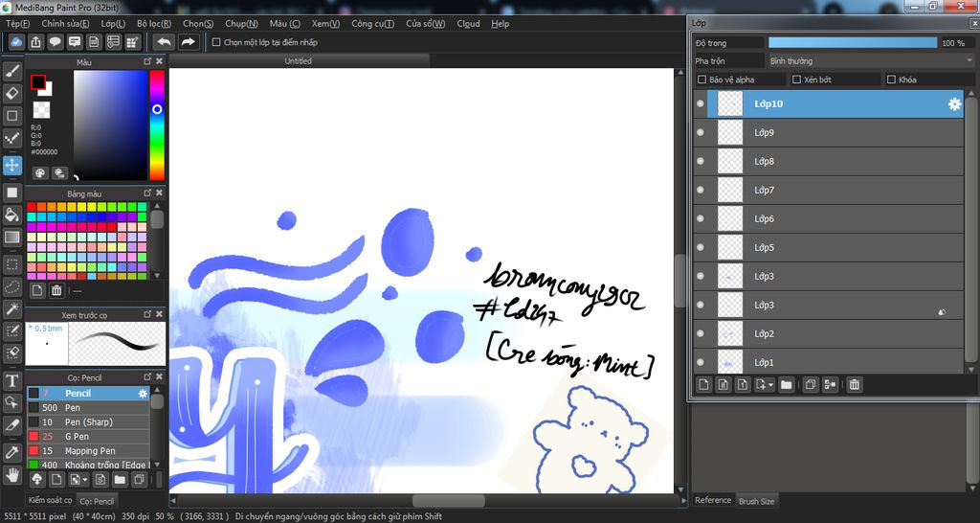
Task: Select the Untitled canvas tab
Action: (x=299, y=60)
